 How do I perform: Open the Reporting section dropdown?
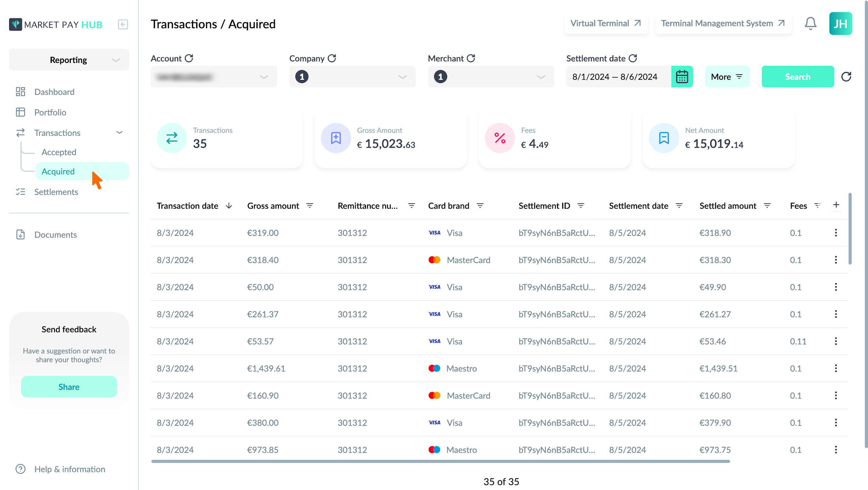point(69,60)
